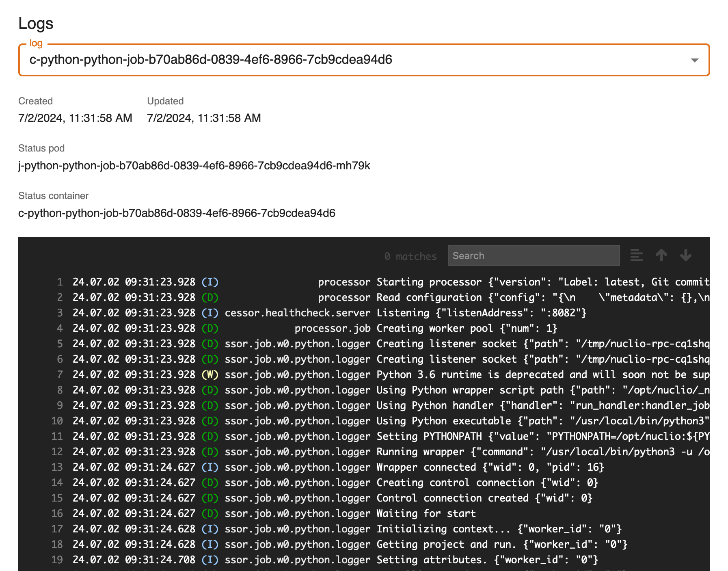Click the Waiting for start log message
This screenshot has width=728, height=571.
point(426,513)
